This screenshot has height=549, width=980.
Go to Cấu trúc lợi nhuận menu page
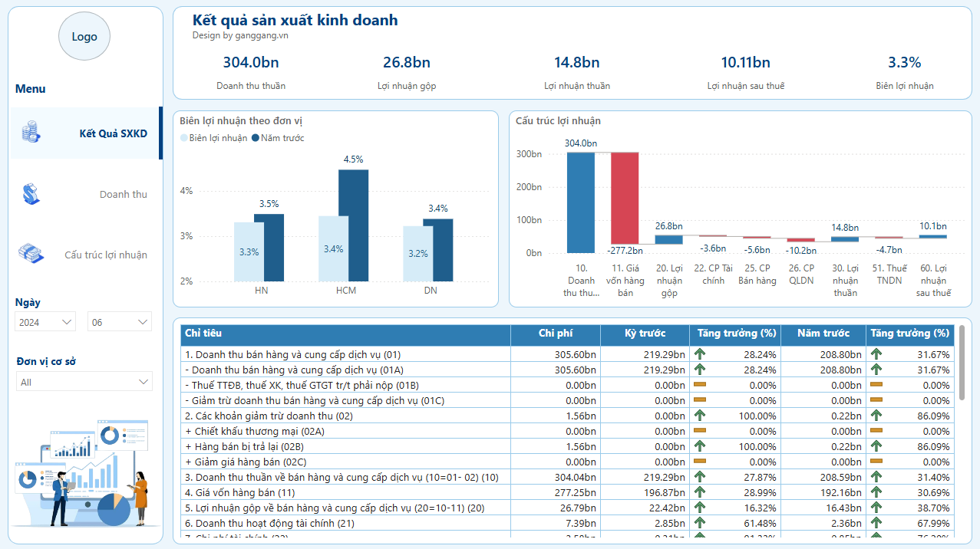pos(106,255)
